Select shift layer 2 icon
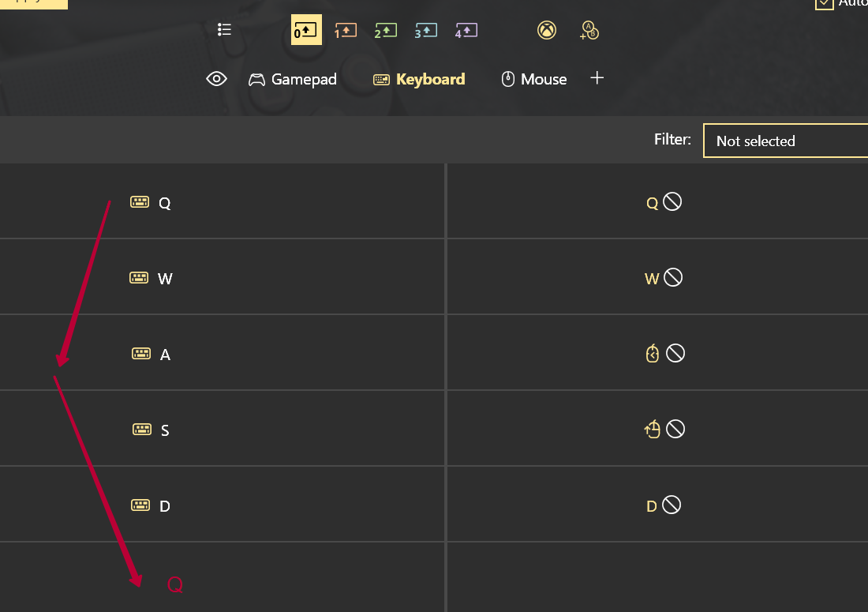This screenshot has height=612, width=868. [386, 31]
